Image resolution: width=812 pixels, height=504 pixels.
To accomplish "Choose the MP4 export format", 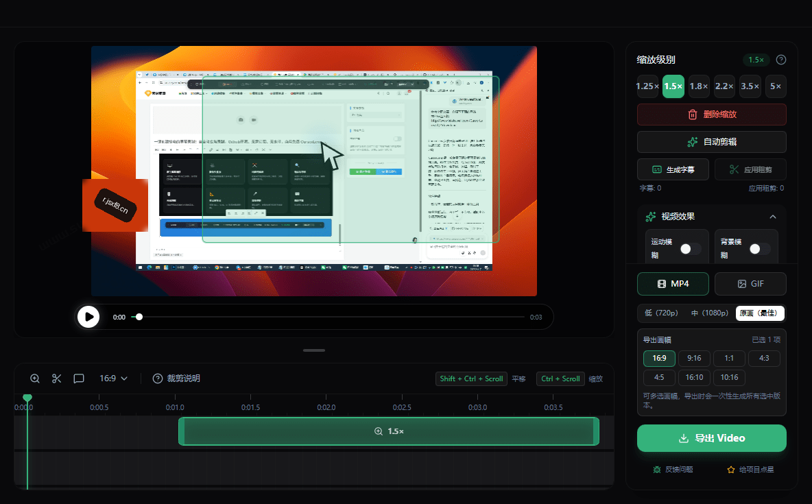I will (673, 284).
